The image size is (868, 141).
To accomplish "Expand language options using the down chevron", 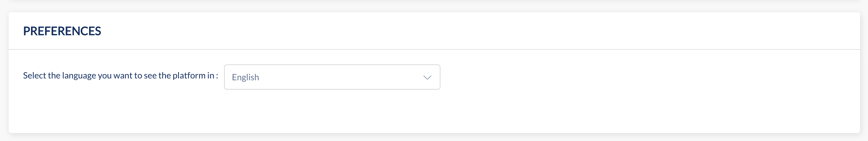I will (427, 77).
